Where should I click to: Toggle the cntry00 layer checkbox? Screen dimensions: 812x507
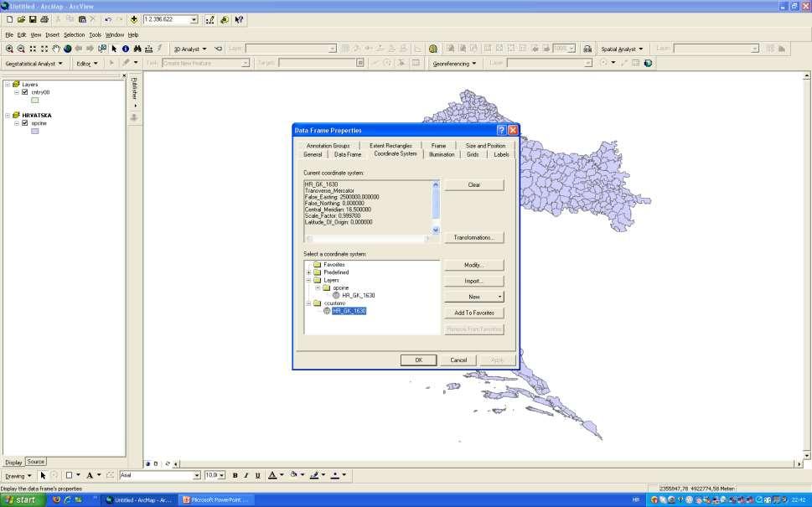pos(24,92)
